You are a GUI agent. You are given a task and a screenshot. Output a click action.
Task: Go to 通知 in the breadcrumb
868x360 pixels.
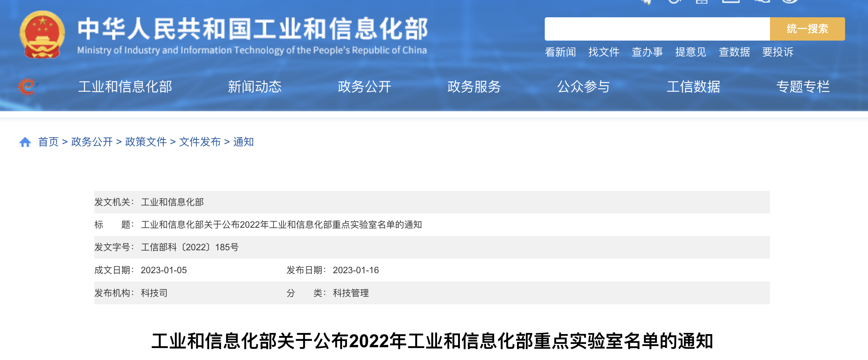[244, 142]
